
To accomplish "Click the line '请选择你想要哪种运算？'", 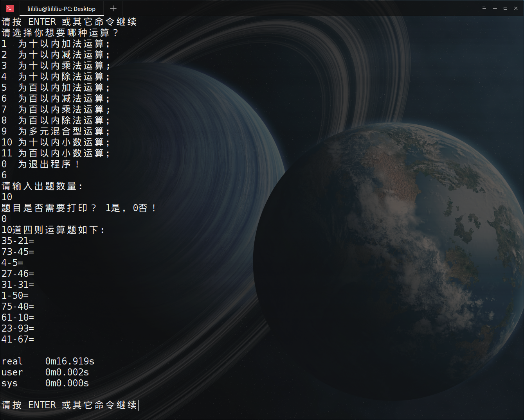I will click(x=60, y=33).
